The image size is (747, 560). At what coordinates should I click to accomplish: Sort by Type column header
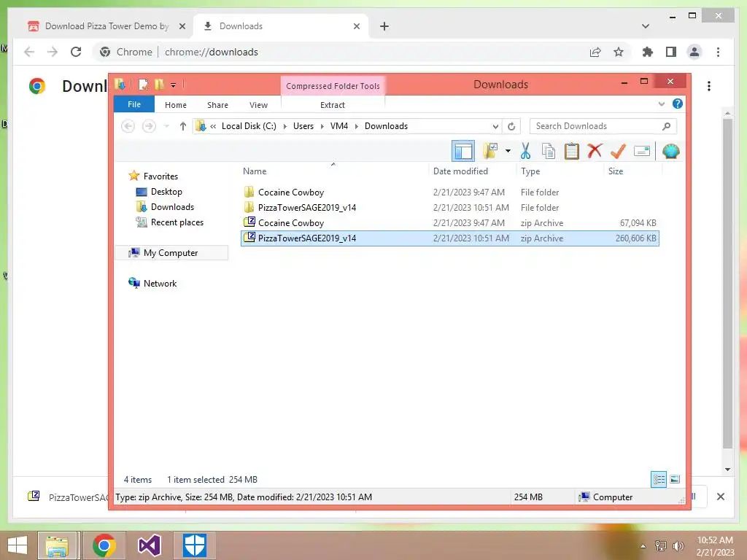pyautogui.click(x=530, y=171)
